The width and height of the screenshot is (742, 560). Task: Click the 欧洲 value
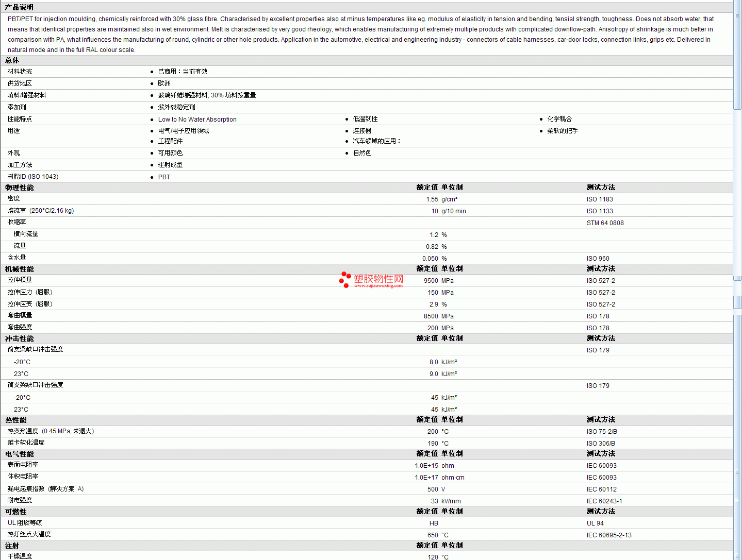[164, 83]
